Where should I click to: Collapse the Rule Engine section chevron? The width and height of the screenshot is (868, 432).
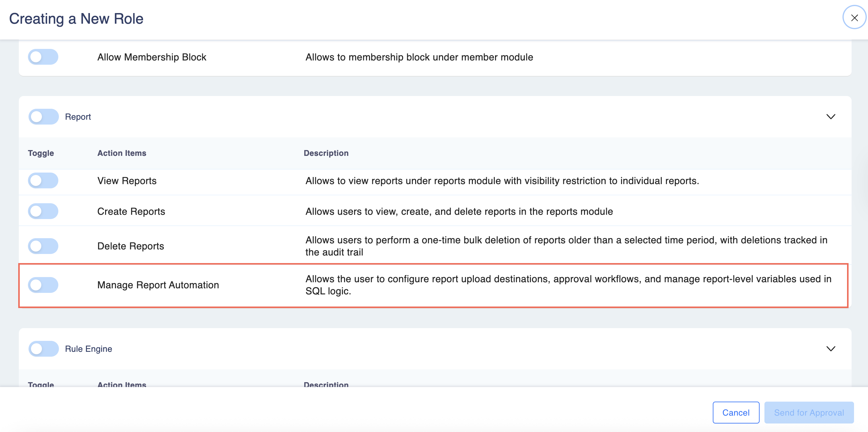click(831, 349)
